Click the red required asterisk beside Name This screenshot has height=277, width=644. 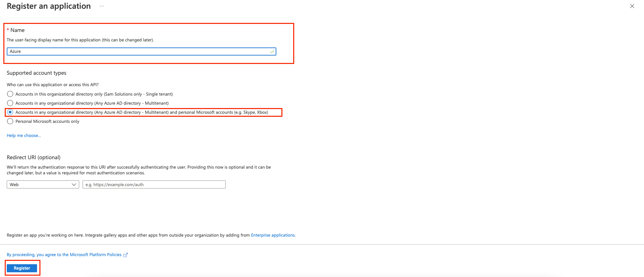8,30
